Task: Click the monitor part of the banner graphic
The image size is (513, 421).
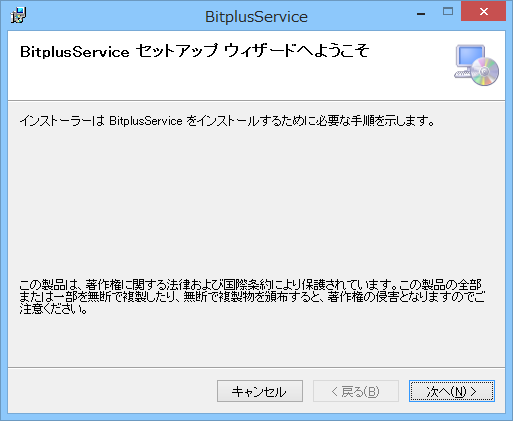Action: pos(470,57)
